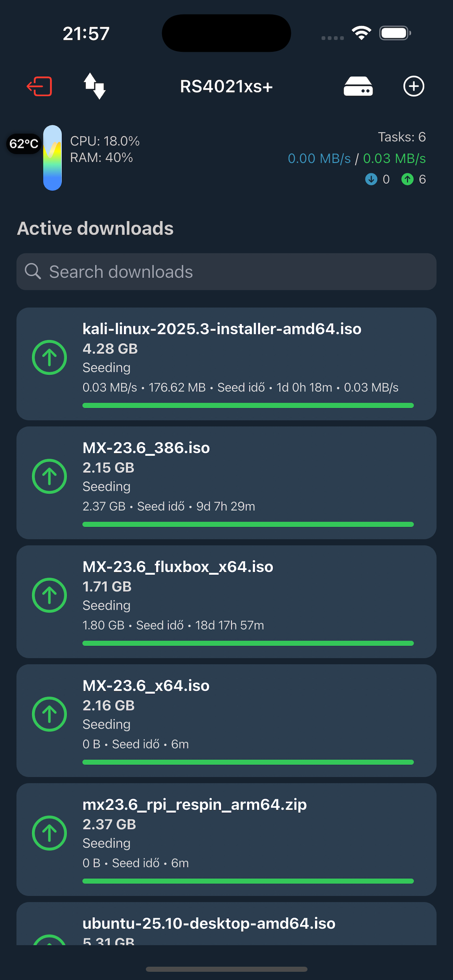Tap the RS4021xs+ title
This screenshot has width=453, height=980.
click(x=226, y=86)
